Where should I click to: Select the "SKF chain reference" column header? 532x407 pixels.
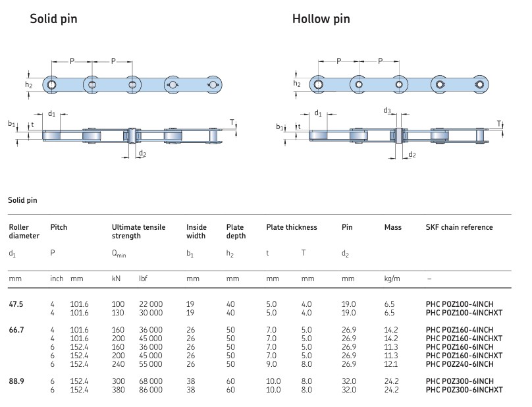459,227
